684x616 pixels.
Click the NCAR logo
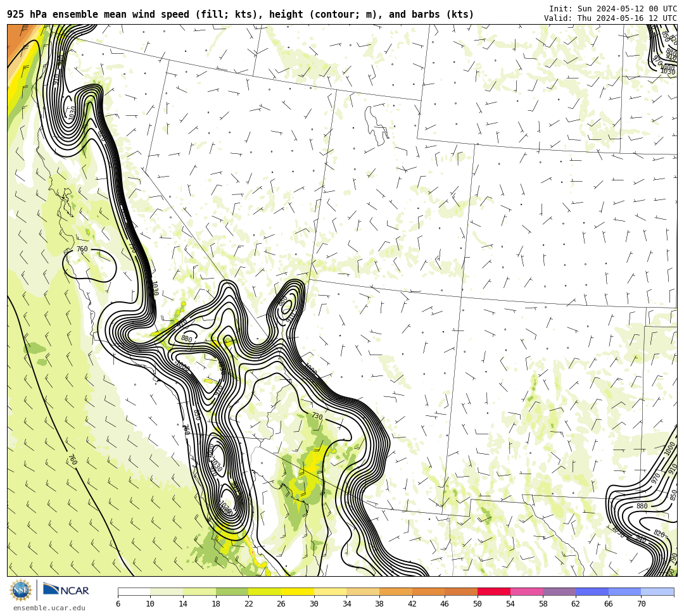coord(66,590)
